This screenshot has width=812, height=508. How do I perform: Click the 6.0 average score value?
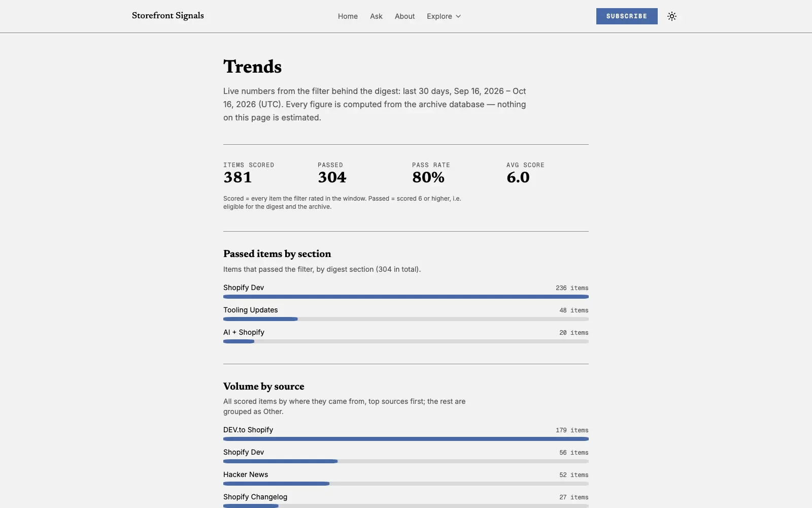click(x=518, y=177)
